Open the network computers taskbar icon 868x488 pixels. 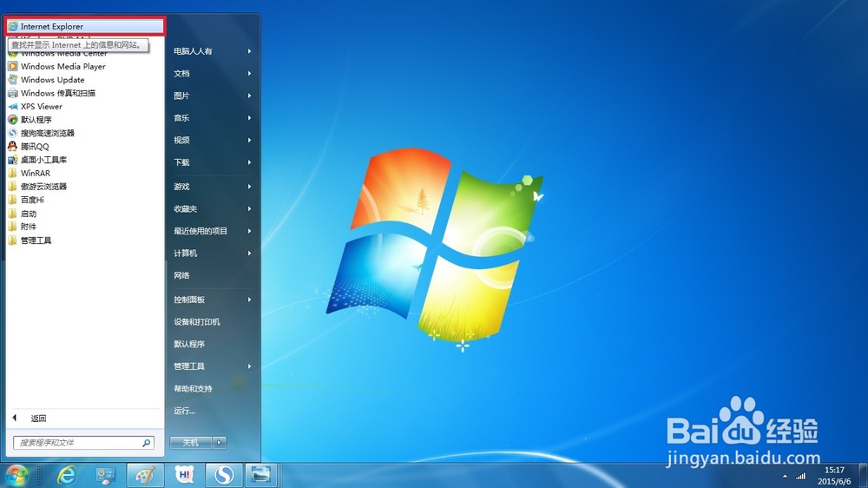[x=105, y=475]
